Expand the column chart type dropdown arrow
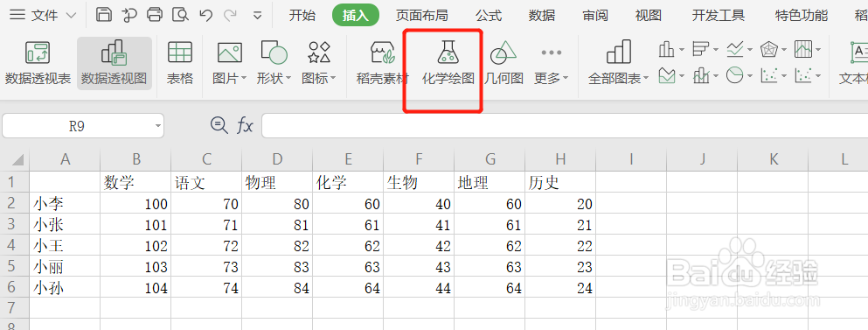This screenshot has width=868, height=330. [x=682, y=50]
